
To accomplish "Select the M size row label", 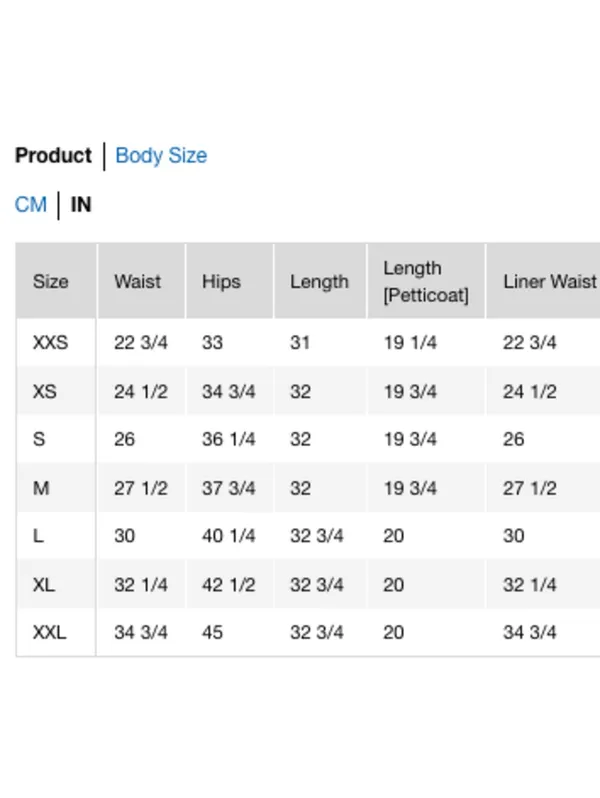I will (x=41, y=488).
